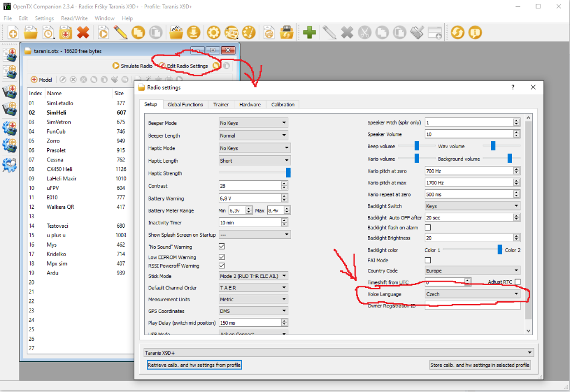Viewport: 570px width, 392px height.
Task: Click the New file icon in toolbar
Action: point(13,33)
